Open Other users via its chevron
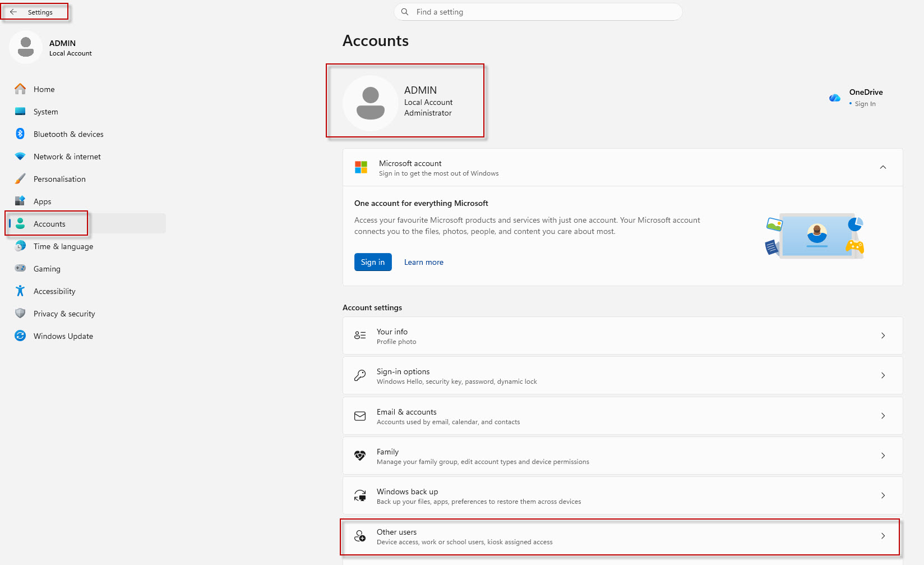 point(883,536)
